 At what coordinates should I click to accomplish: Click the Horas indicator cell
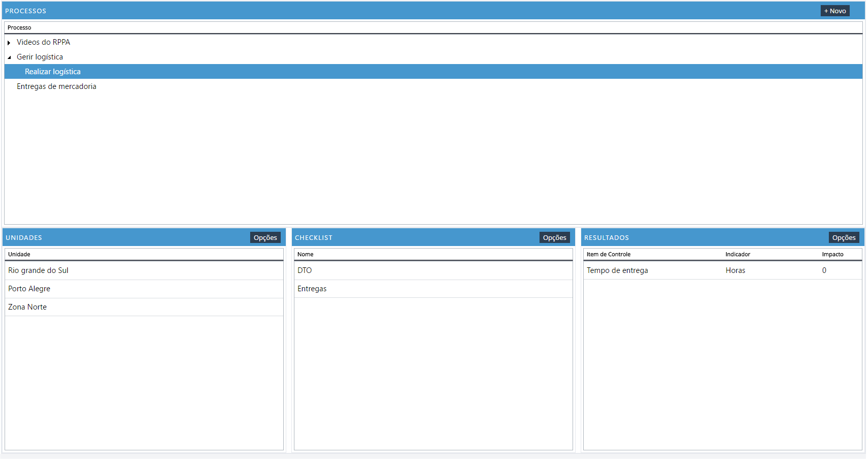tap(735, 270)
